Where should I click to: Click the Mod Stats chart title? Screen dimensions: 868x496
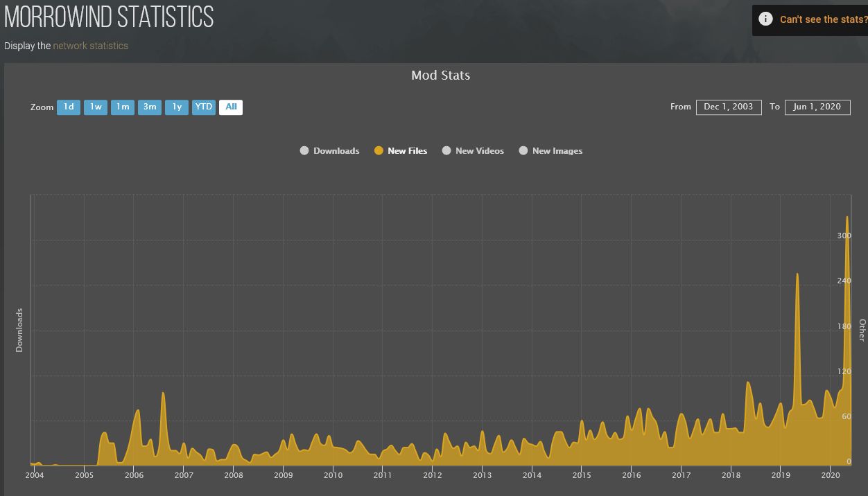441,75
